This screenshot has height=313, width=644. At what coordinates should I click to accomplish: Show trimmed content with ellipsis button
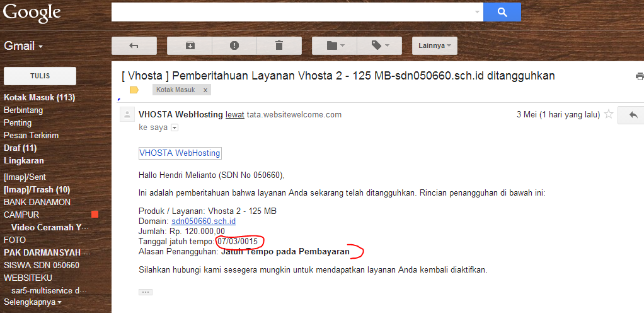point(146,292)
